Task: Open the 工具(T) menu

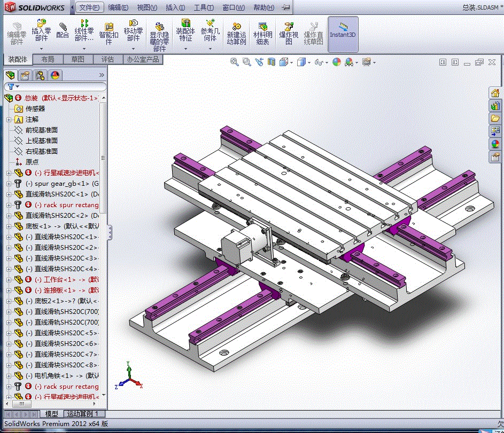Action: tap(204, 7)
